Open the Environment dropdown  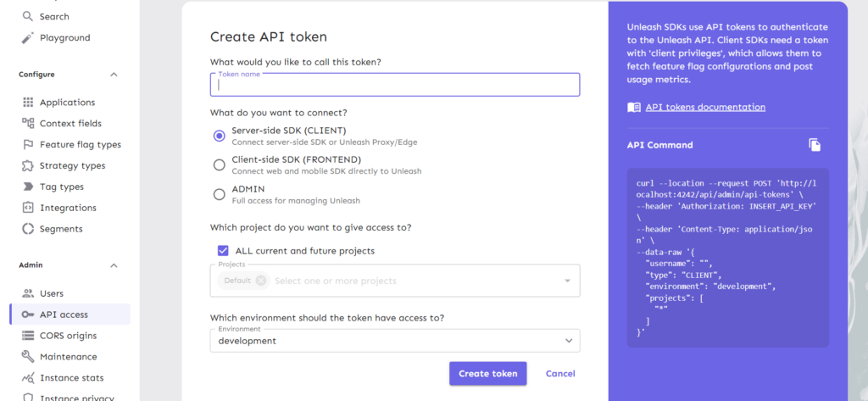[x=568, y=341]
